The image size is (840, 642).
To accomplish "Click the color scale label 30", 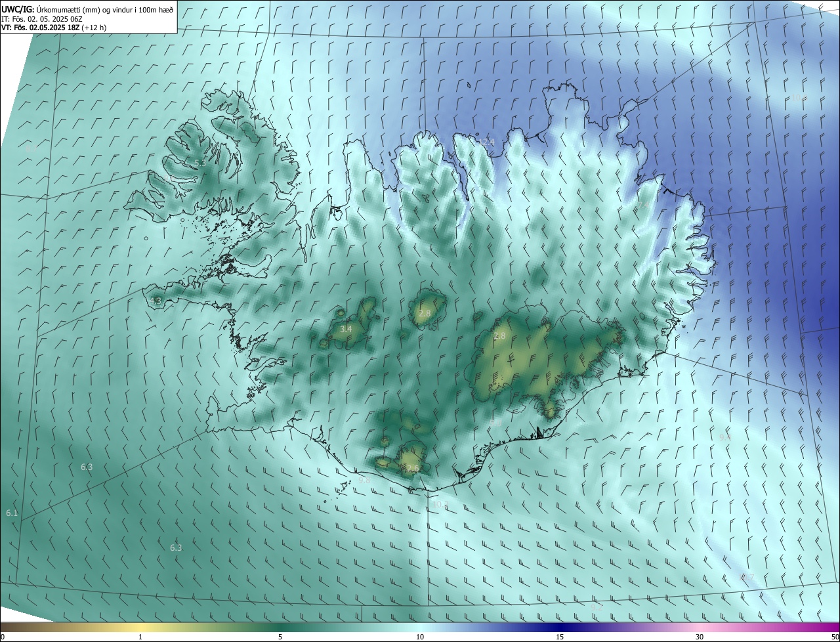I will pos(700,637).
